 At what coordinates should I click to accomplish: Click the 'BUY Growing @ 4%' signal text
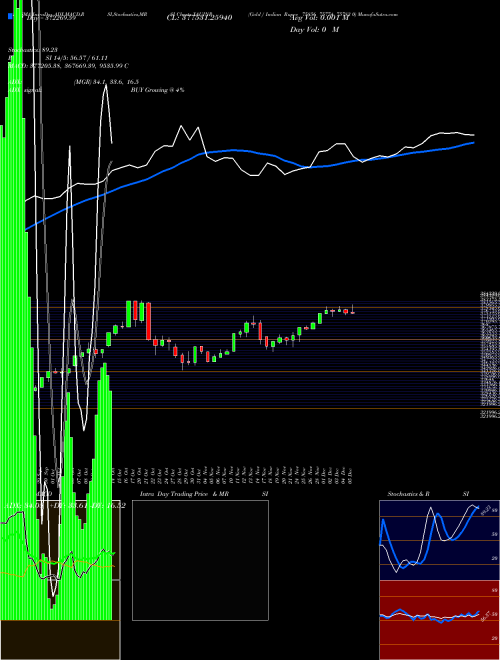(x=157, y=90)
